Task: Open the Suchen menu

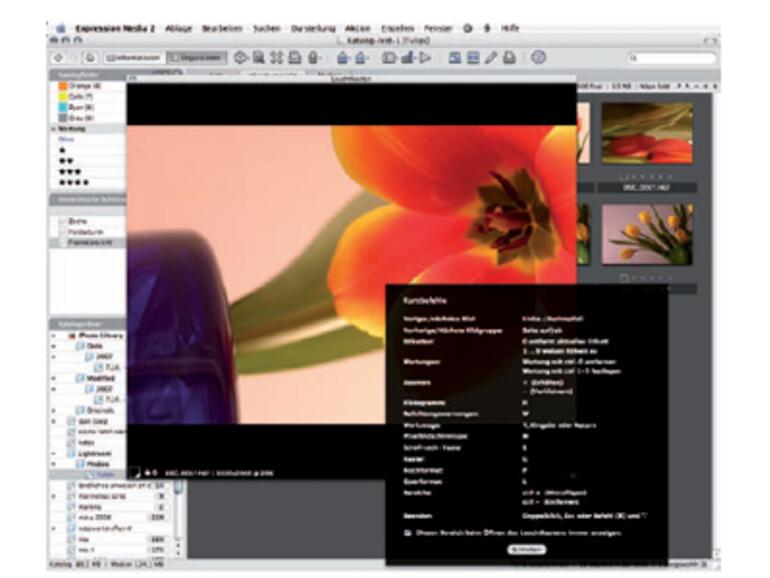Action: pos(267,28)
